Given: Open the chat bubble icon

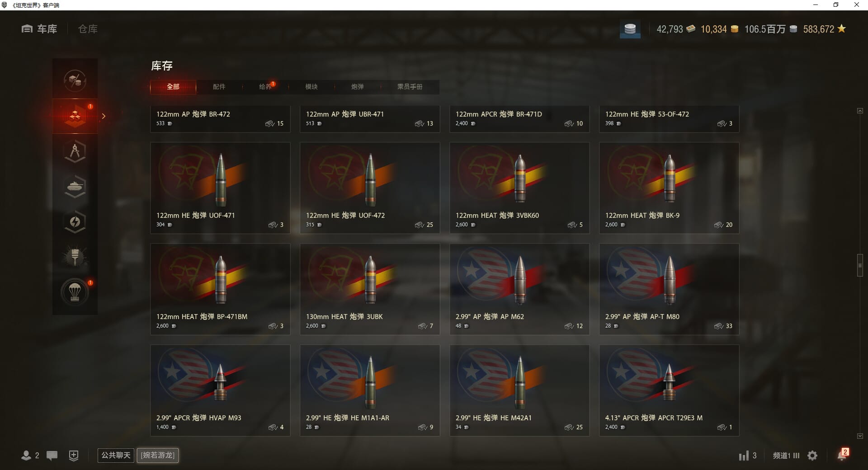Looking at the screenshot, I should pos(52,456).
